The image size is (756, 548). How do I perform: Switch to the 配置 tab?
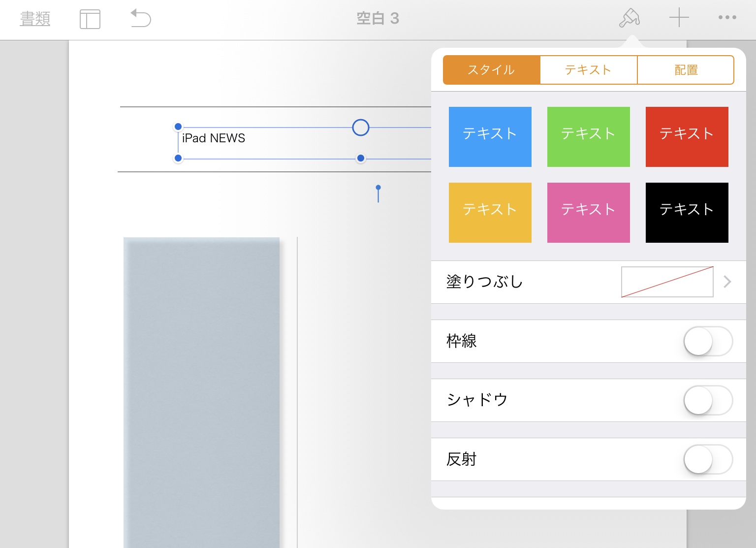coord(686,70)
